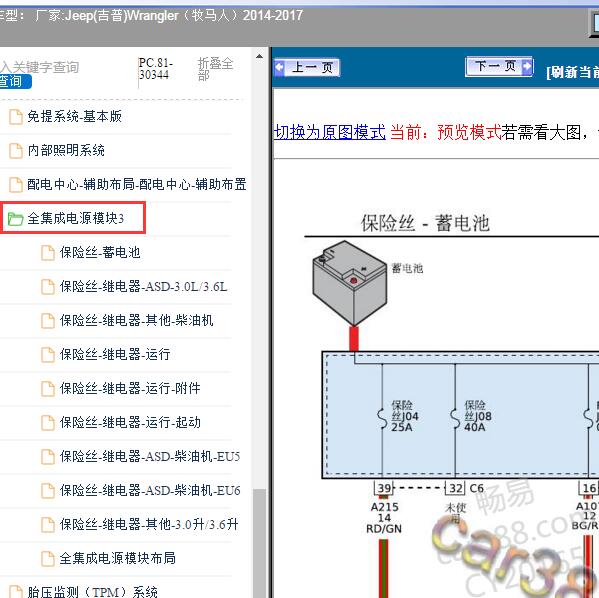Click the document icon beside 免提系统-基本版

[x=16, y=117]
